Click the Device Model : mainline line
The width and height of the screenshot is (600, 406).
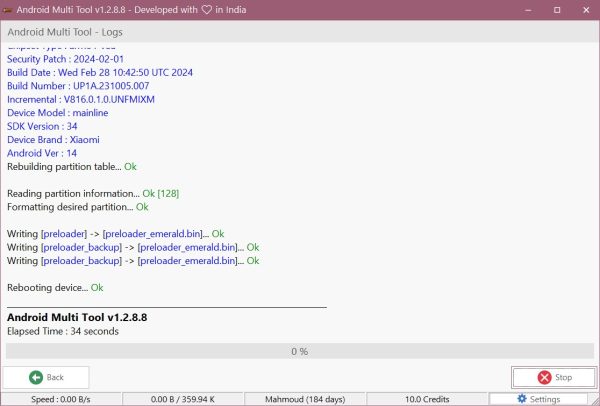pos(57,113)
